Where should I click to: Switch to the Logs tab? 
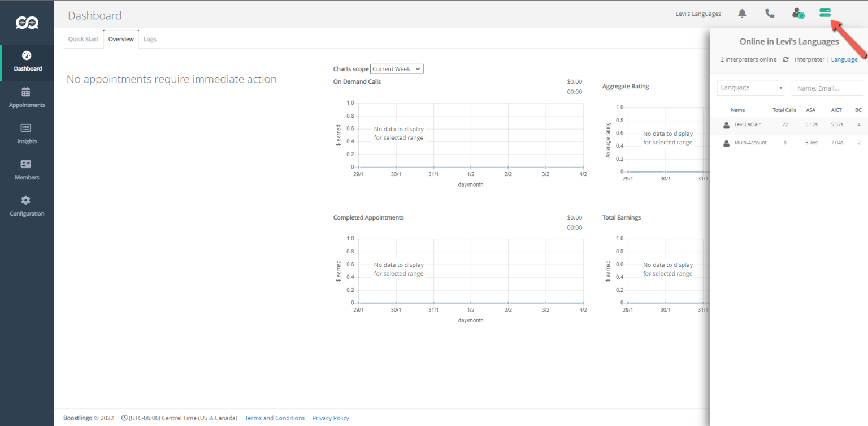pos(150,39)
